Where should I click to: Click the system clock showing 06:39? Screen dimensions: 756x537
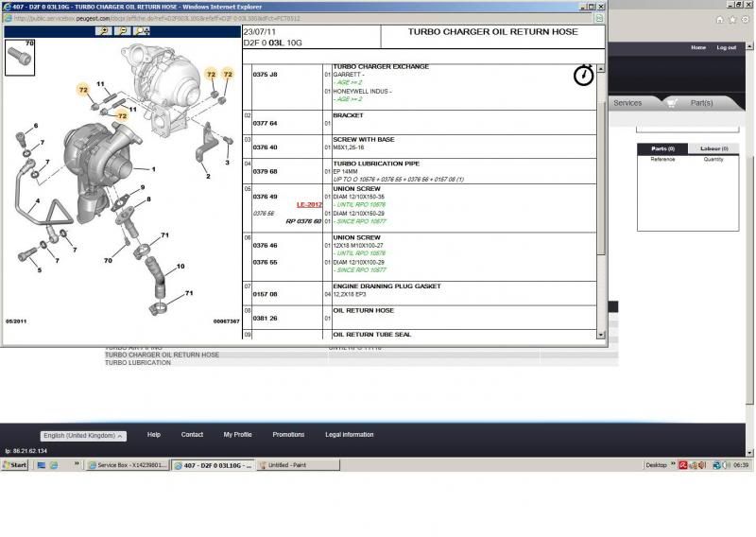click(741, 465)
